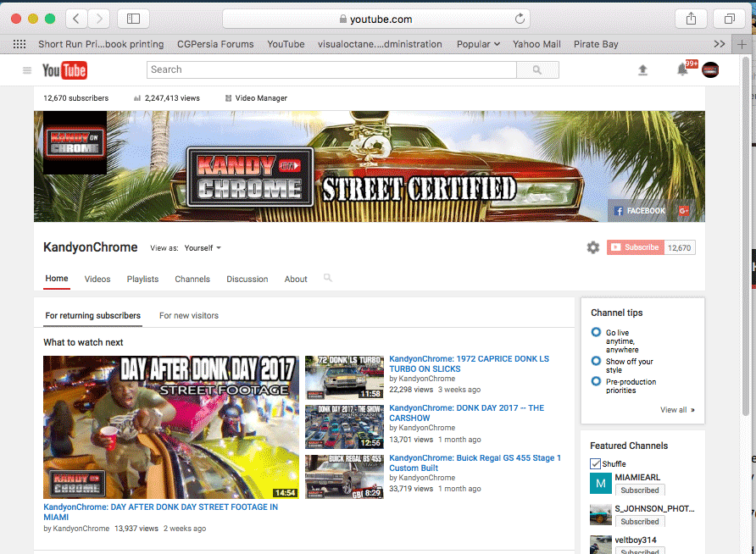
Task: Open a new tab with plus button
Action: click(x=742, y=44)
